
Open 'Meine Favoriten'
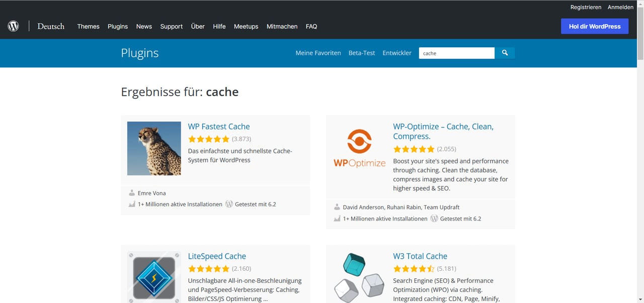[x=318, y=52]
